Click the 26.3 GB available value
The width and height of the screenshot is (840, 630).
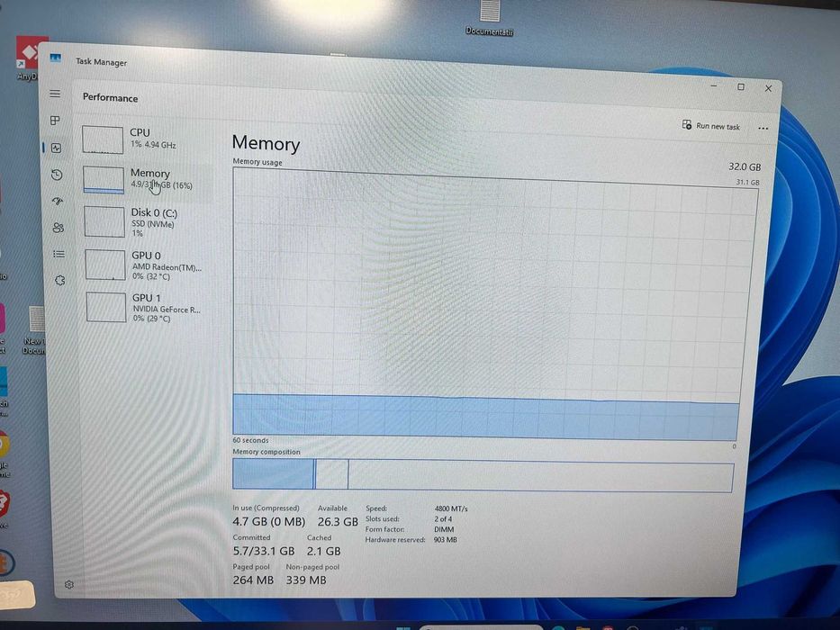tap(338, 522)
